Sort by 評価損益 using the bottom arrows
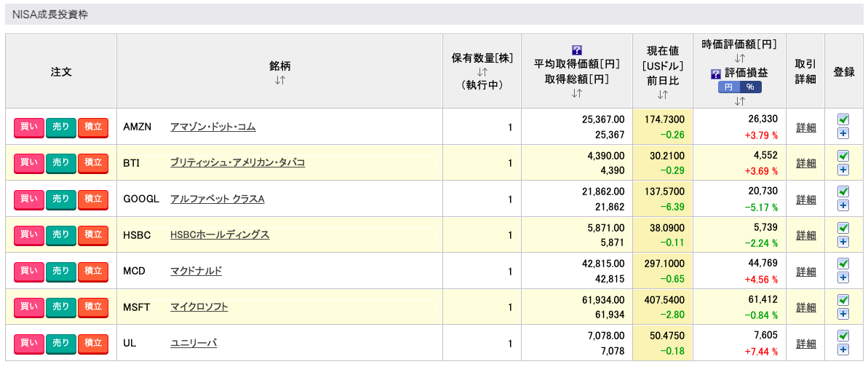The height and width of the screenshot is (367, 868). 739,101
